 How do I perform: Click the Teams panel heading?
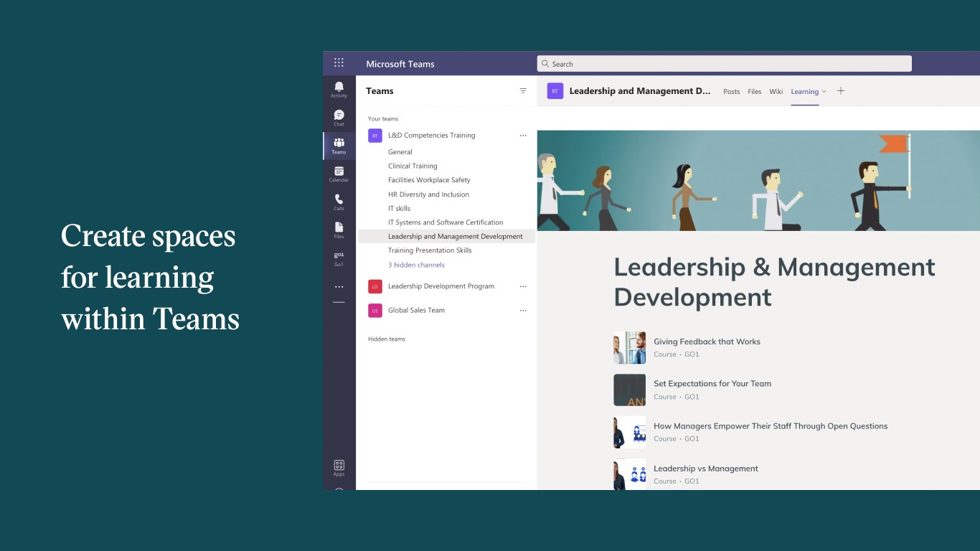(x=380, y=91)
